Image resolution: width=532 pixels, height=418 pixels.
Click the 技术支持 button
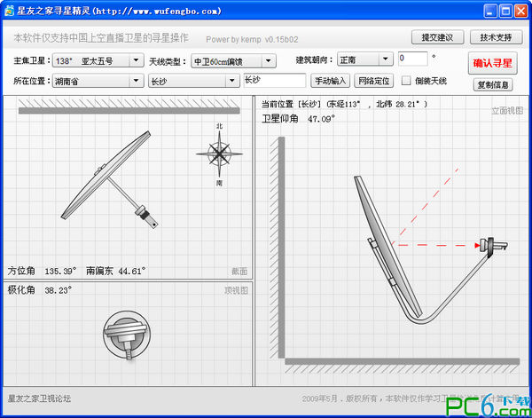(496, 37)
